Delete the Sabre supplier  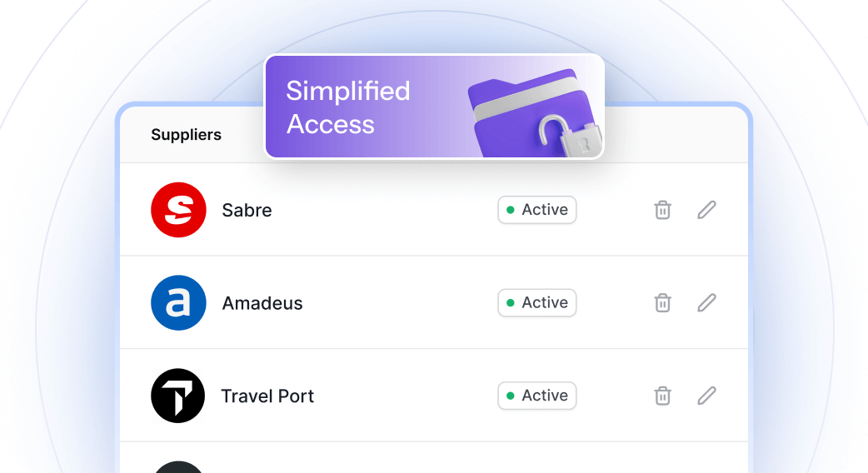tap(662, 210)
